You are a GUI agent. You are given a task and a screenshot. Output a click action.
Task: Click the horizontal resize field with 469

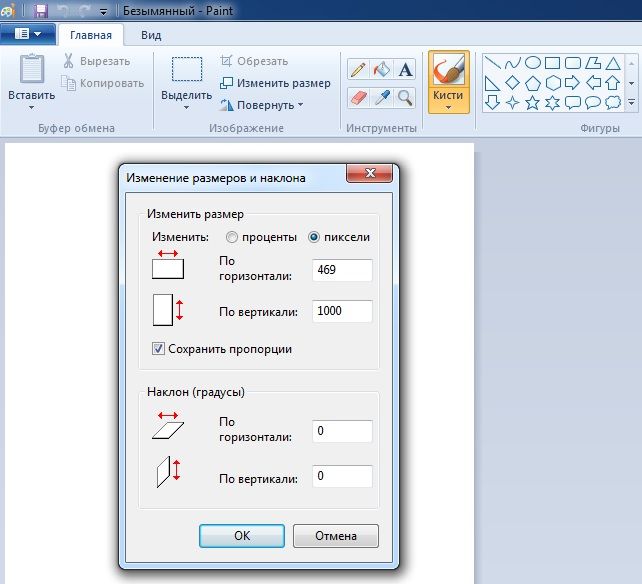(x=342, y=270)
